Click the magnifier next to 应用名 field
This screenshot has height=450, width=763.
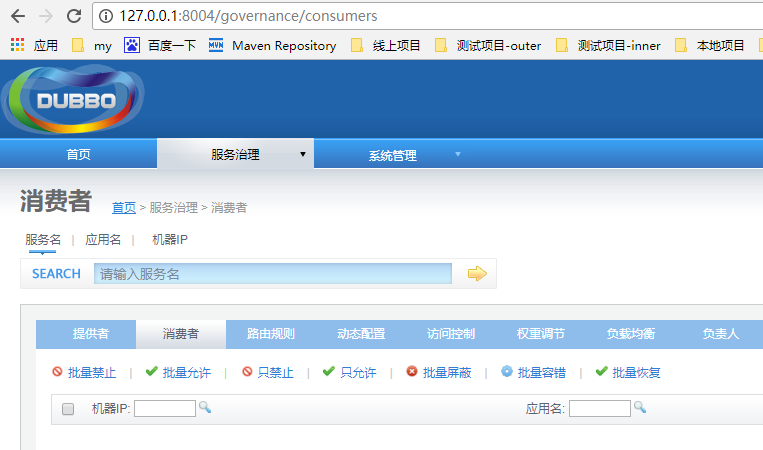point(640,407)
